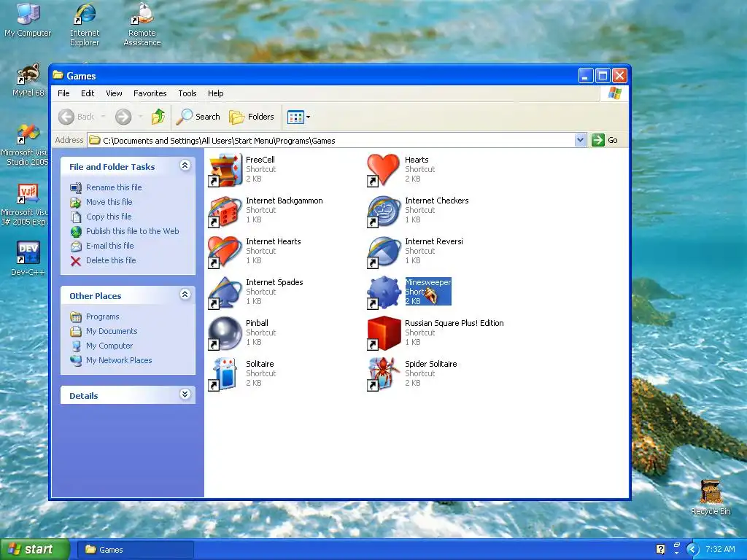Select the Internet Checkers icon
Image resolution: width=747 pixels, height=560 pixels.
tap(384, 211)
